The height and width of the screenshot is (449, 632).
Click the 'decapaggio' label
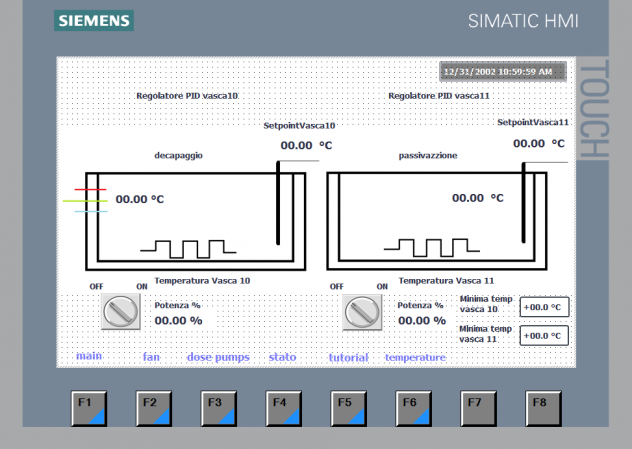(x=179, y=156)
